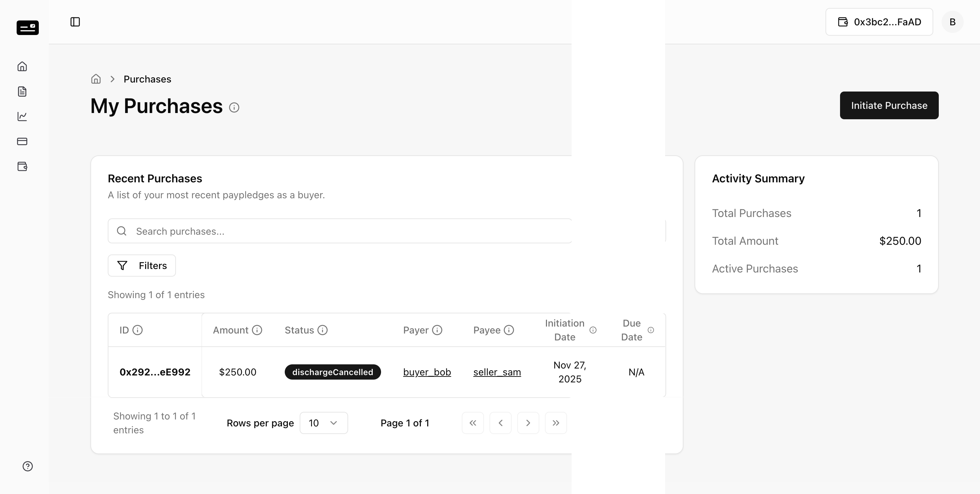Screen dimensions: 980x494
Task: Click the Status column info icon
Action: pyautogui.click(x=323, y=330)
